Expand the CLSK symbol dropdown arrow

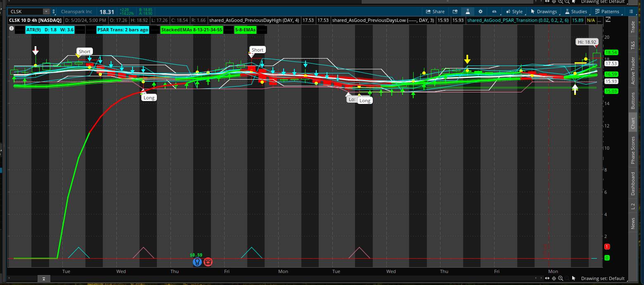46,12
